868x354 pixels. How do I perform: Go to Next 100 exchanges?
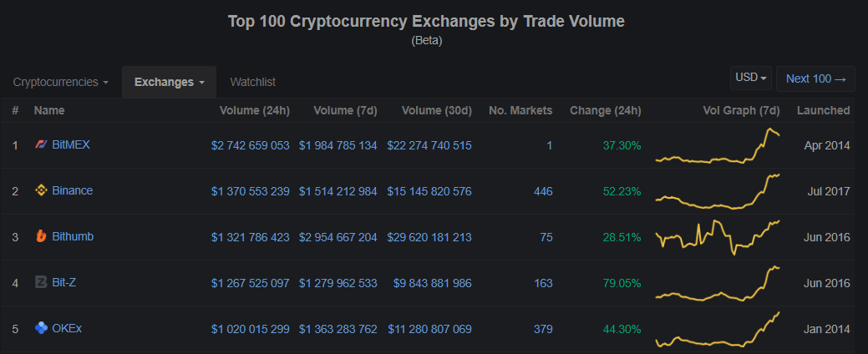815,78
